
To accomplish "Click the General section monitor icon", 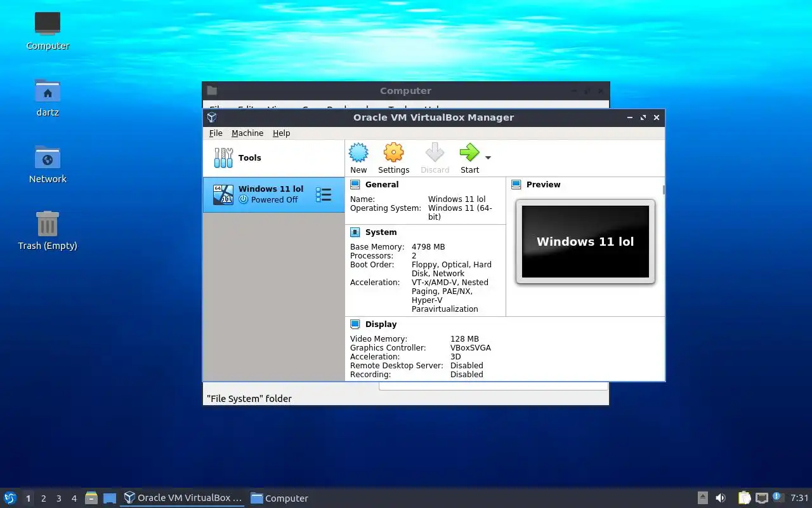I will point(355,185).
